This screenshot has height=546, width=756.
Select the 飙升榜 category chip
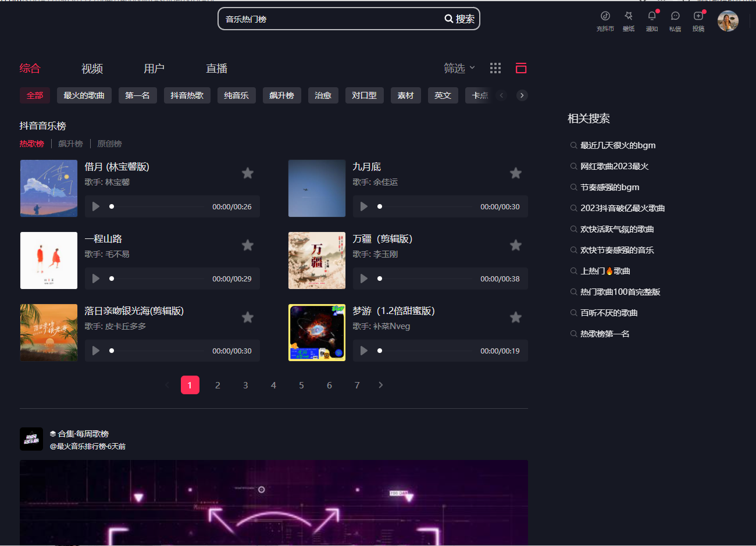click(x=282, y=95)
